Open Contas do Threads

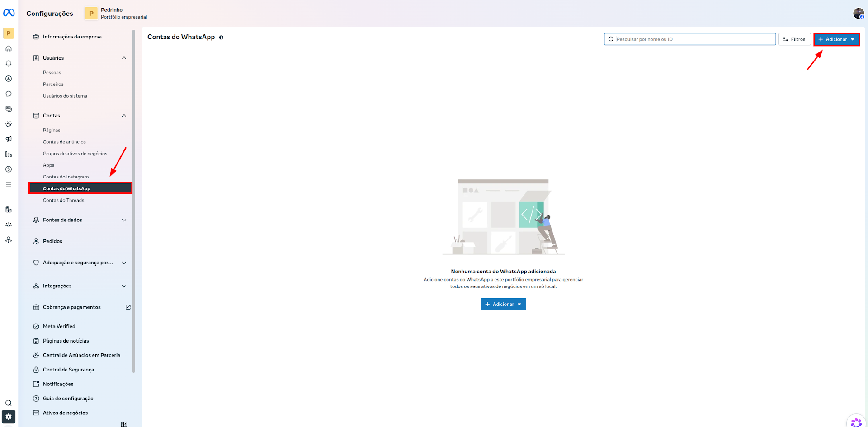click(x=63, y=201)
